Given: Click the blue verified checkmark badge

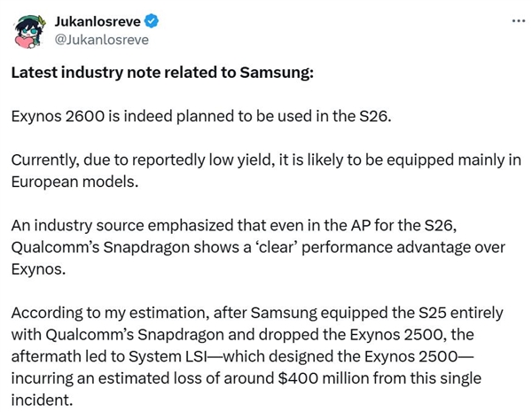Looking at the screenshot, I should tap(152, 21).
